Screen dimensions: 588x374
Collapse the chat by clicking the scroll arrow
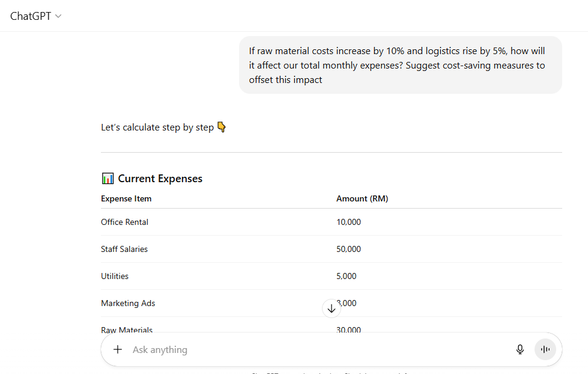[331, 308]
